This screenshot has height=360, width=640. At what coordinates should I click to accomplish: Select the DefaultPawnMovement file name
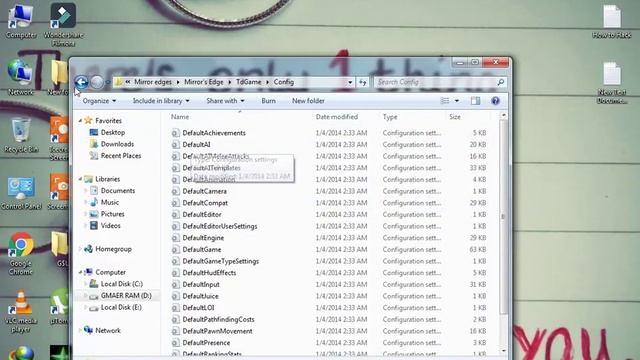pos(218,331)
